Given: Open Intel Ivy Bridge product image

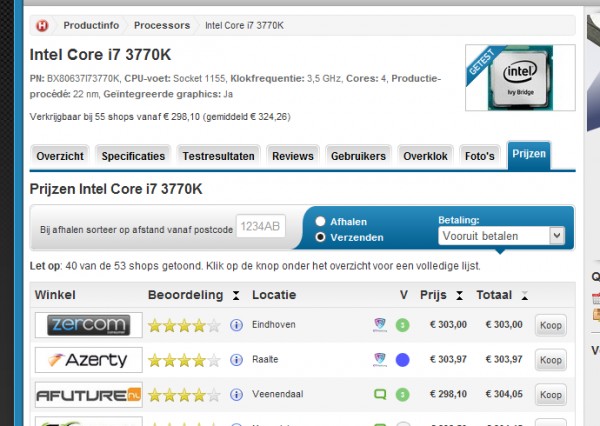Looking at the screenshot, I should (x=520, y=78).
